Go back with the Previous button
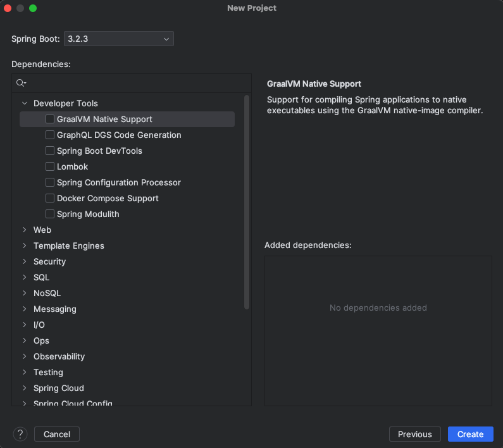Screen dimensions: 503x448 (x=415, y=434)
